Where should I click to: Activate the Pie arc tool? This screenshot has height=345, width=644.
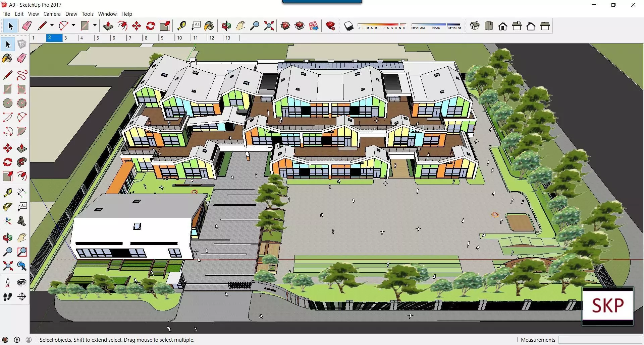click(22, 131)
